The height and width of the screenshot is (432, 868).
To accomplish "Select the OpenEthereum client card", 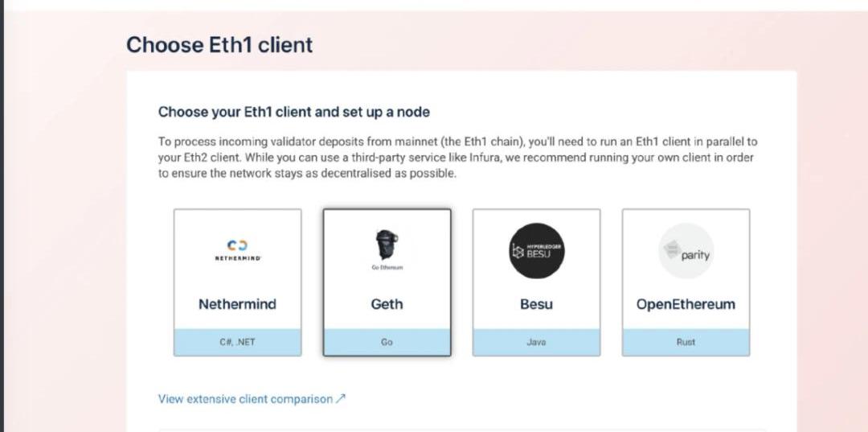I will tap(686, 282).
